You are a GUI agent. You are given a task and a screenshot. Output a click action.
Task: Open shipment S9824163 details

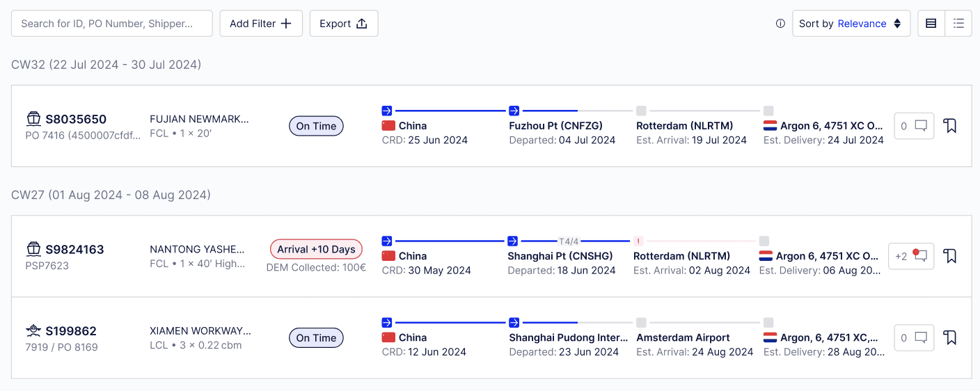point(74,249)
